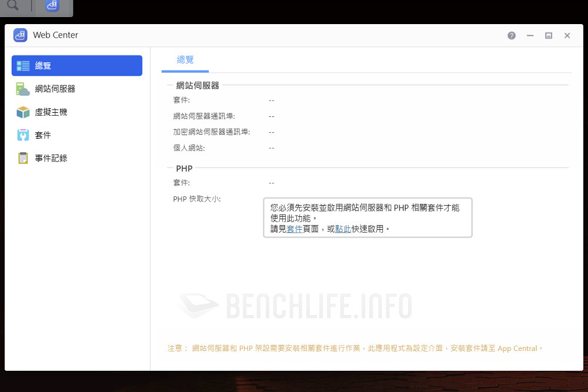Select the Web Center icon in the taskbar

(52, 6)
